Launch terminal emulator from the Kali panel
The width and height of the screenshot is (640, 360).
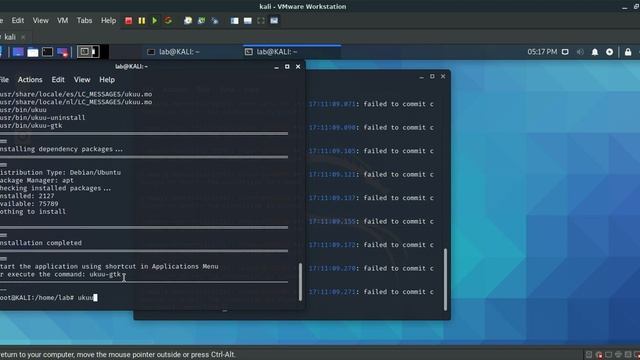[x=47, y=52]
